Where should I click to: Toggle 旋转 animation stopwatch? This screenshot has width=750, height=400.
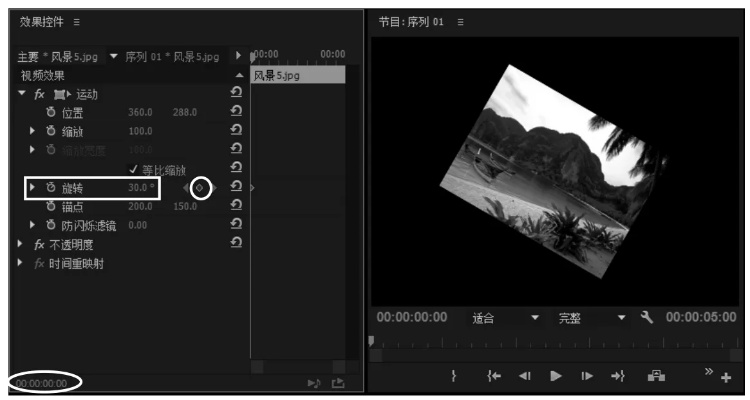[x=51, y=188]
